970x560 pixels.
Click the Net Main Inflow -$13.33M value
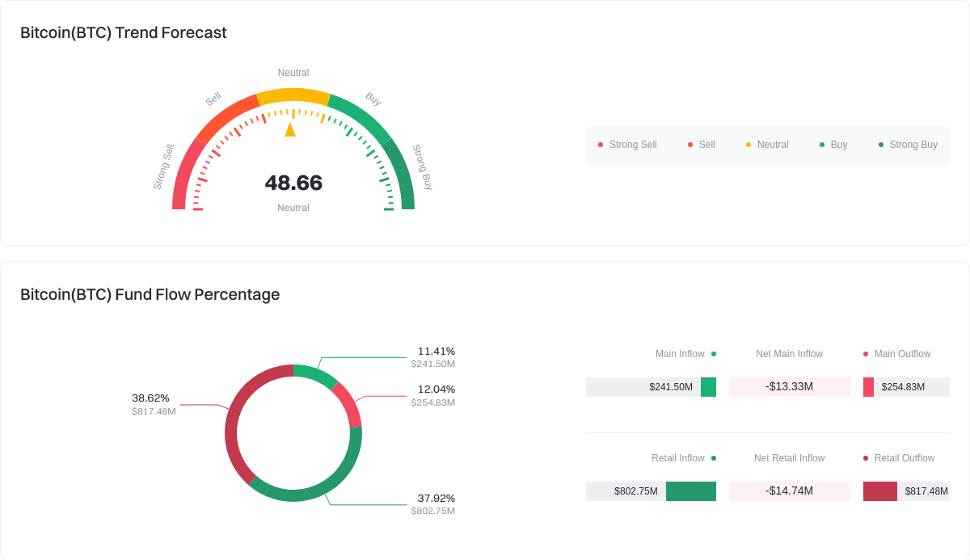click(x=789, y=387)
